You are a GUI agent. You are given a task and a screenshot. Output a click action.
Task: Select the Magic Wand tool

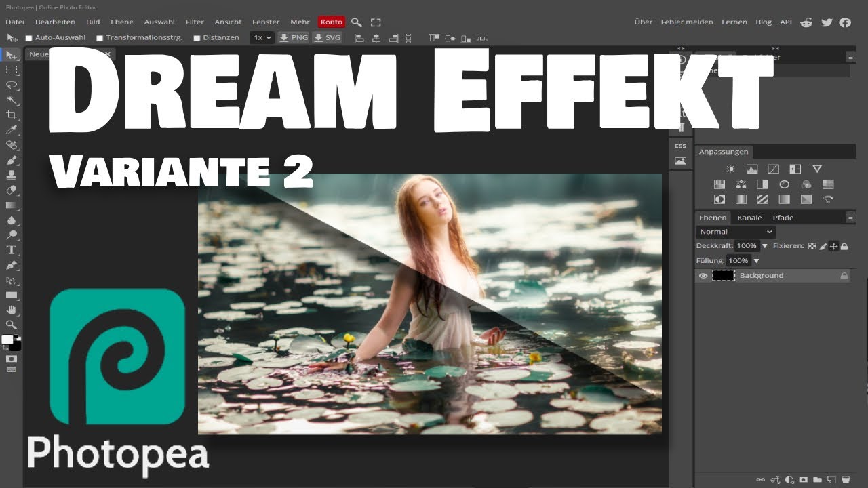(12, 100)
